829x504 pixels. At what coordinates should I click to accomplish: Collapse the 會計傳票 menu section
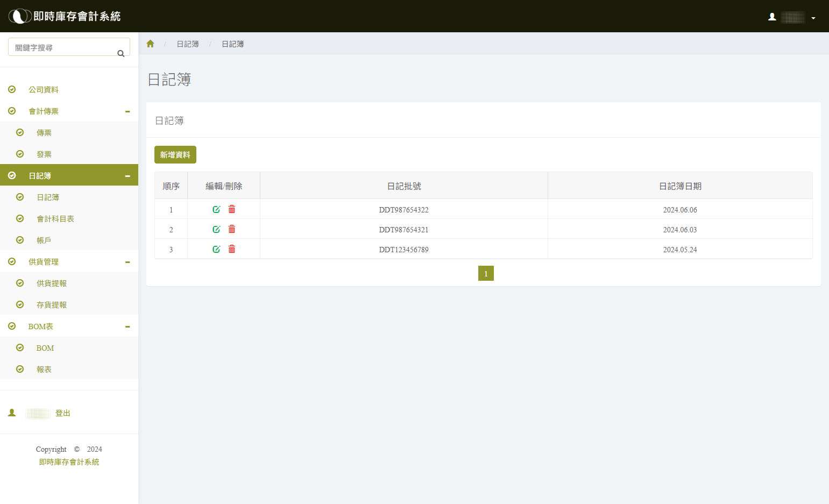[x=127, y=111]
